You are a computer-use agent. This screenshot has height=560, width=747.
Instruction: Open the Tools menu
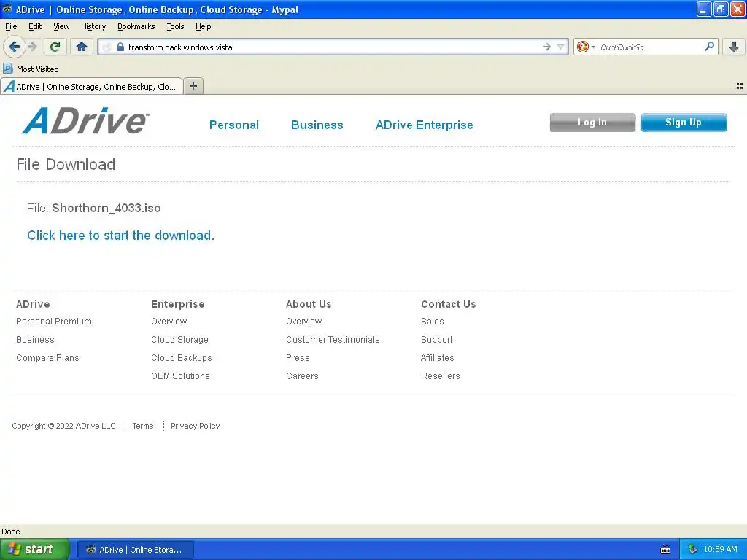tap(175, 26)
